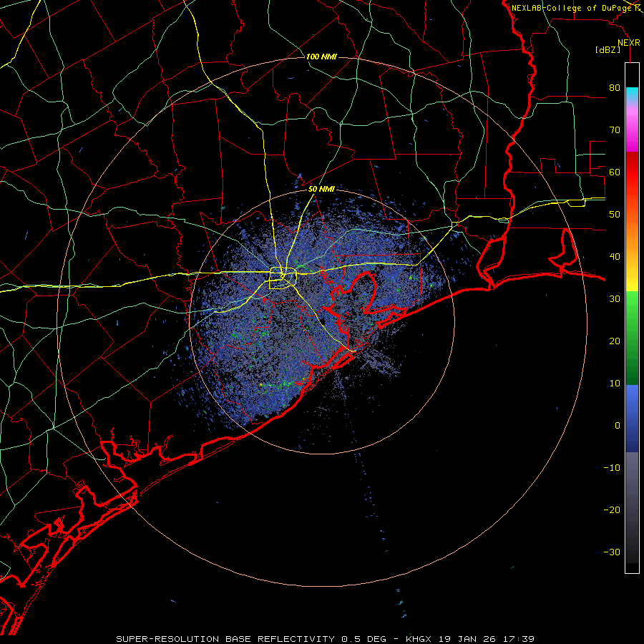Click the 19 JAN 26 17:39 timestamp

(487, 639)
